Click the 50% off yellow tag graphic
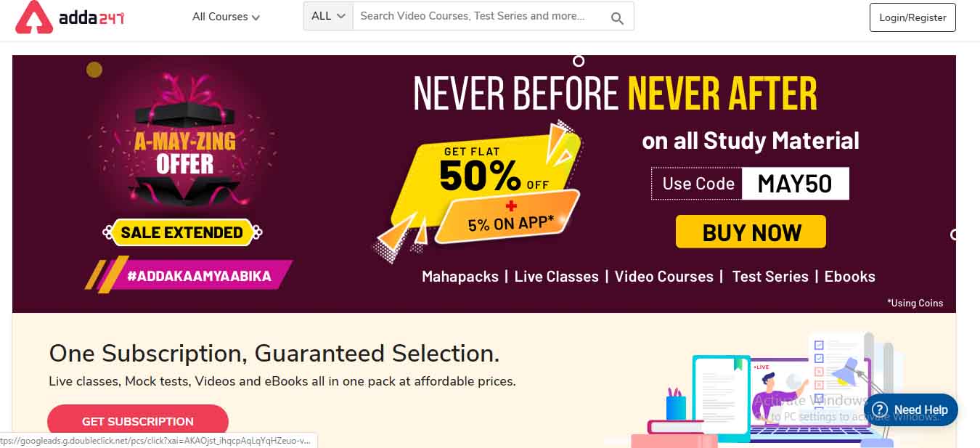Image resolution: width=980 pixels, height=448 pixels. pyautogui.click(x=479, y=190)
